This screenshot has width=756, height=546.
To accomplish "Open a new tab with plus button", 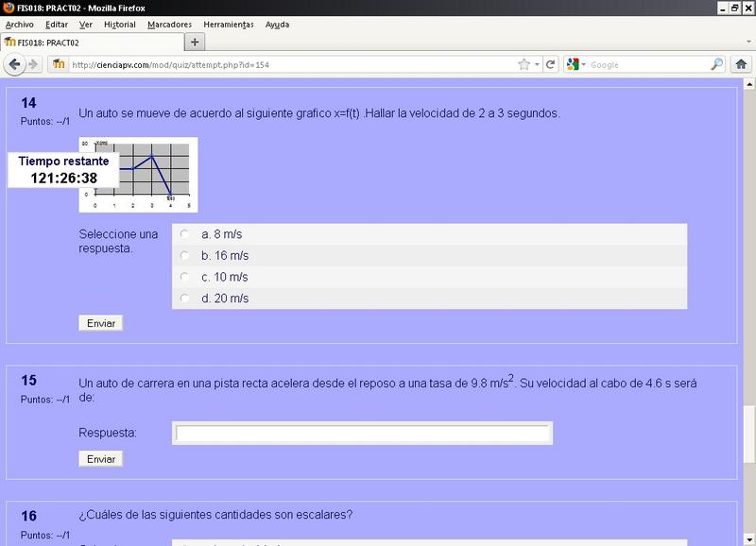I will pos(195,43).
